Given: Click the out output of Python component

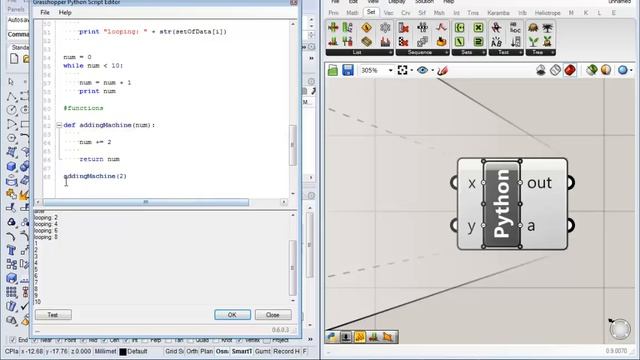Looking at the screenshot, I should (x=539, y=183).
